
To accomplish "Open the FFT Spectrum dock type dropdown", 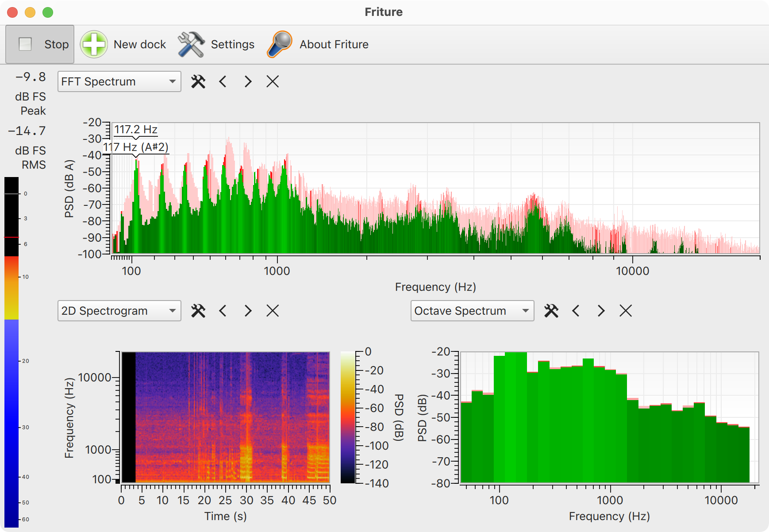I will point(119,81).
